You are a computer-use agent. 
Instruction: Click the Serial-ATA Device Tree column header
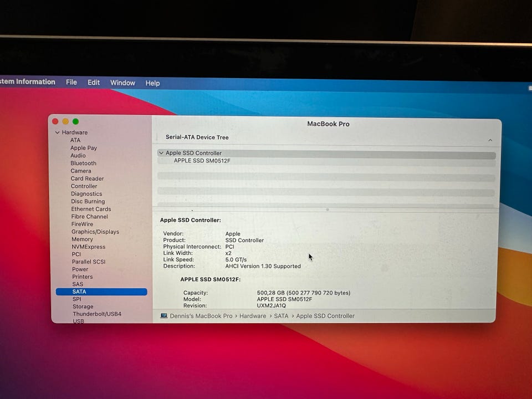pos(197,137)
